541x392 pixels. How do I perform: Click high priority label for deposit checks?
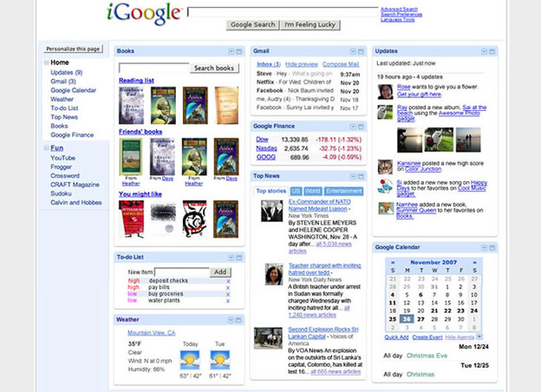(134, 281)
